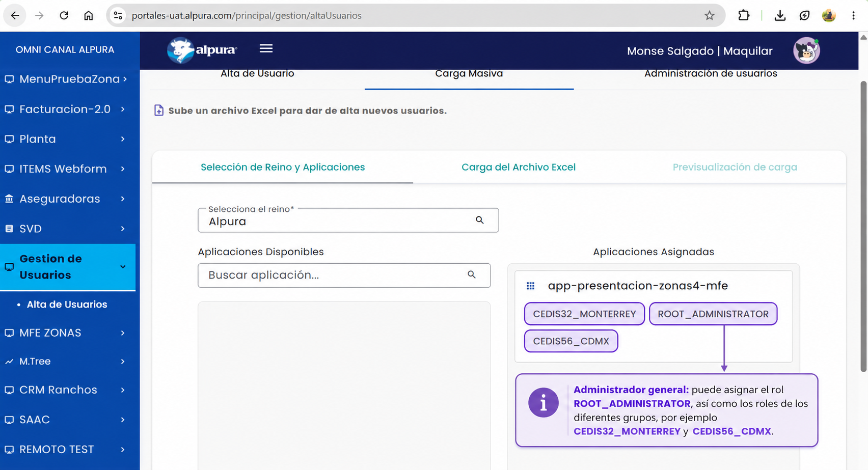
Task: Click the grid icon beside app-presentacion-zonas4-mfe
Action: 530,286
